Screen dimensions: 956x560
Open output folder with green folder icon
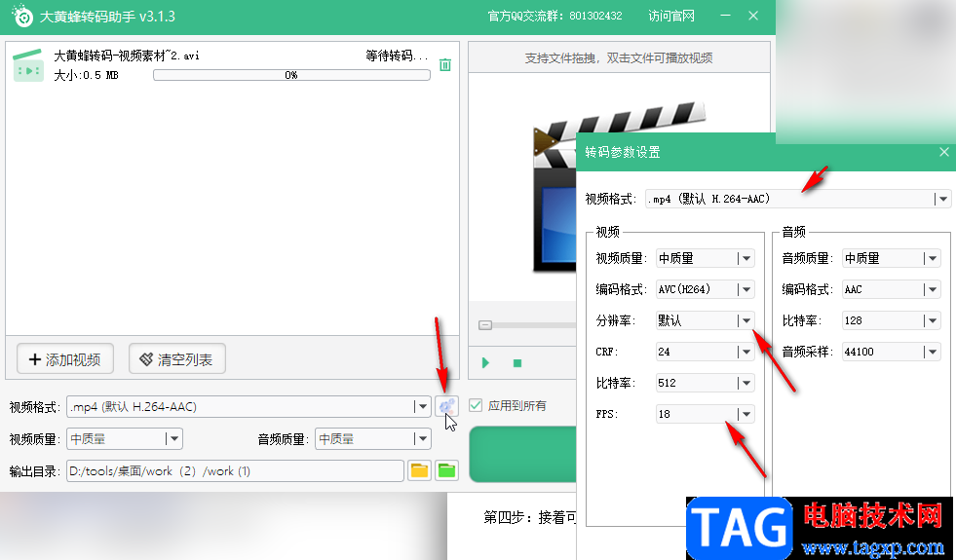click(x=447, y=470)
